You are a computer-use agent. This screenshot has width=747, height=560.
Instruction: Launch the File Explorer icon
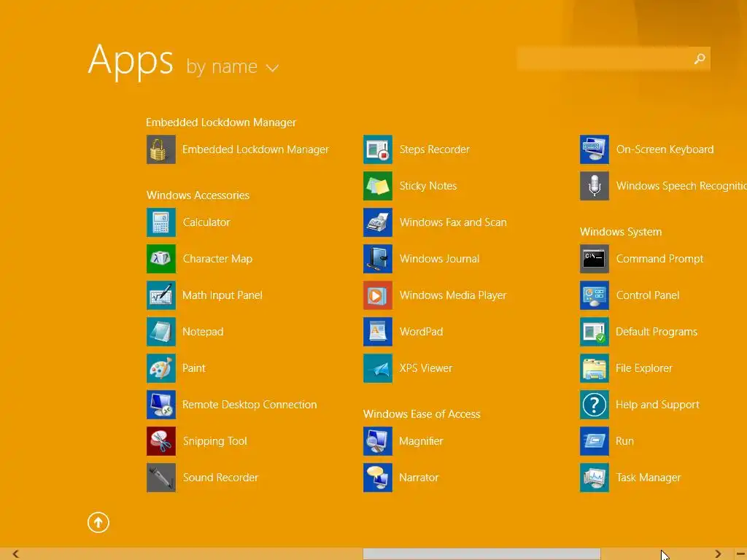click(x=595, y=368)
